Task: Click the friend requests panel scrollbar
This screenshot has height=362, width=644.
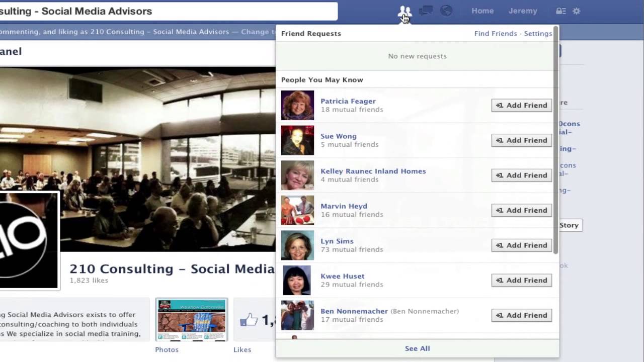Action: [556, 141]
